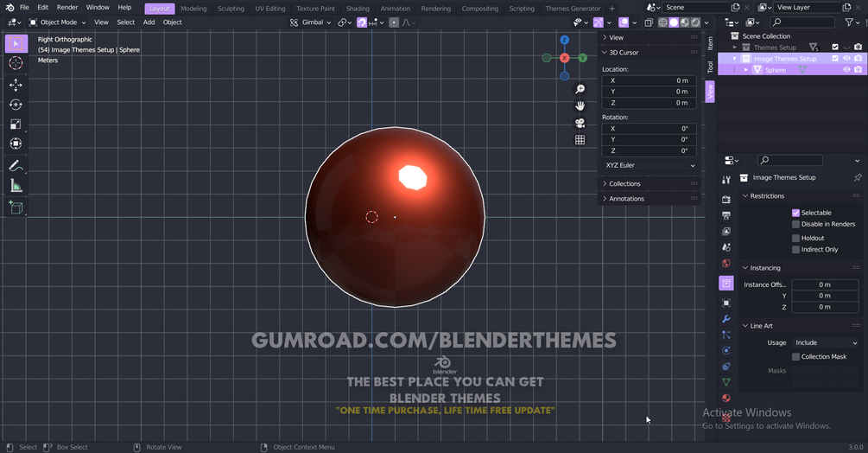Toggle the Selectable checkbox

pos(795,213)
